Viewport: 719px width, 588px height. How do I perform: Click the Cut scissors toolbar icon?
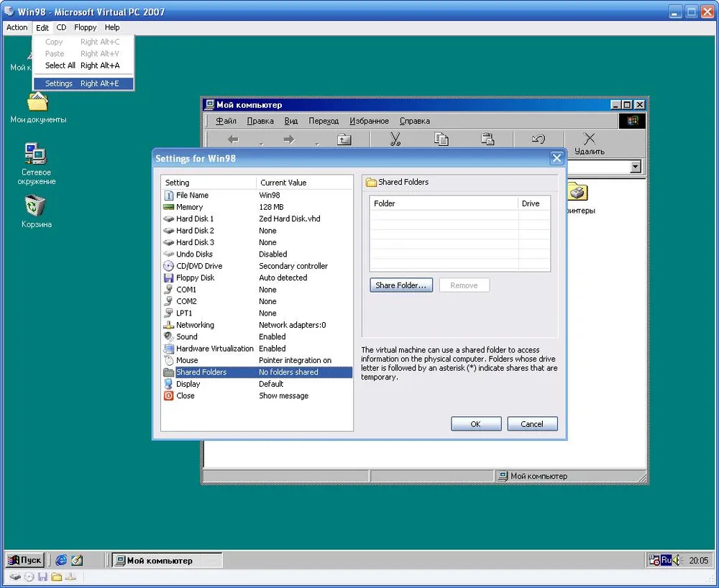395,139
